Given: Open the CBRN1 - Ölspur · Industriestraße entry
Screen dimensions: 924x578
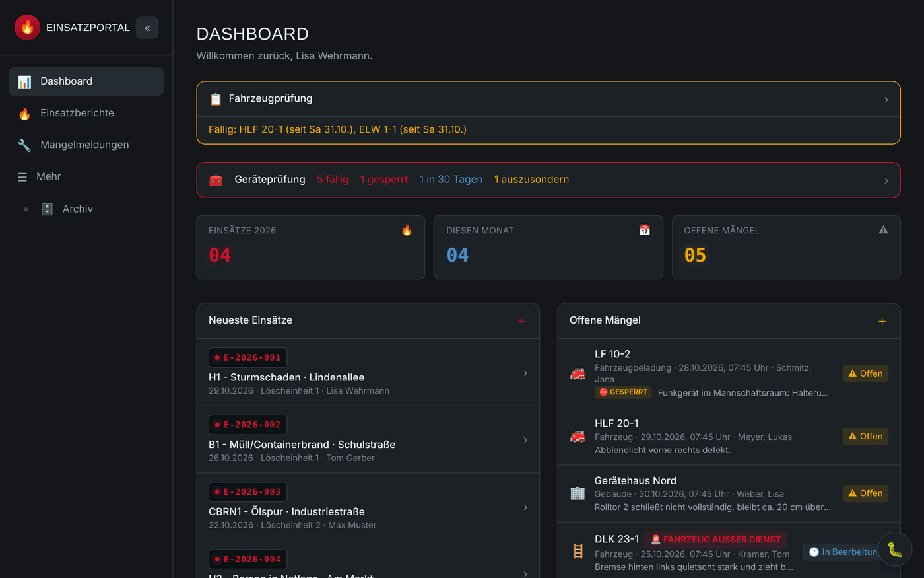Looking at the screenshot, I should (x=368, y=507).
